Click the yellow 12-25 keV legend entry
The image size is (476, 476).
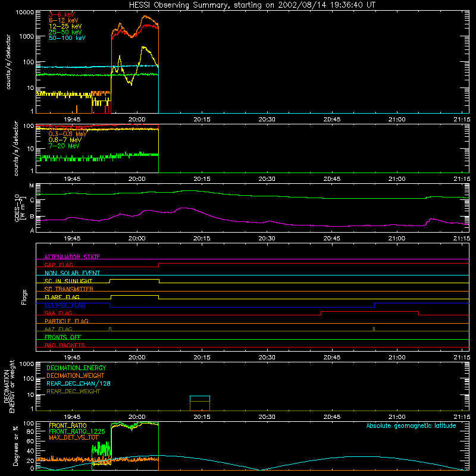(65, 26)
